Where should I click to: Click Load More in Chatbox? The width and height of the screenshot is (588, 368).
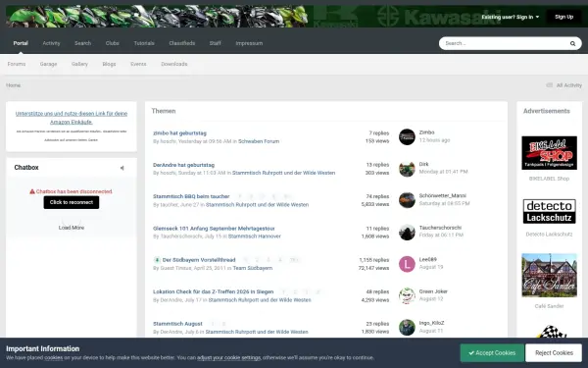point(72,228)
